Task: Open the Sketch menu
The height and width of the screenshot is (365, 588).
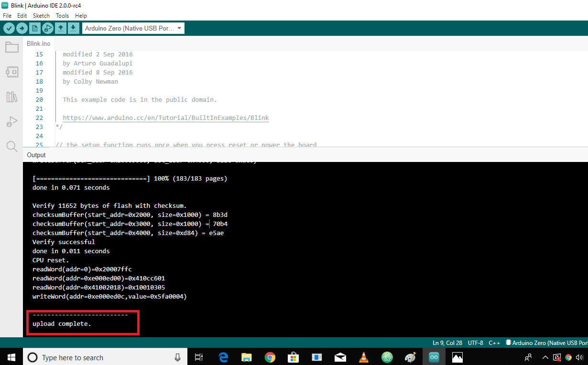Action: click(x=41, y=16)
